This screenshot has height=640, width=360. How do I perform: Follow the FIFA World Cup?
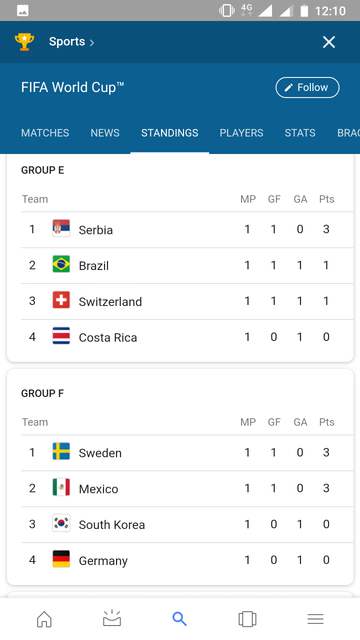pos(307,87)
